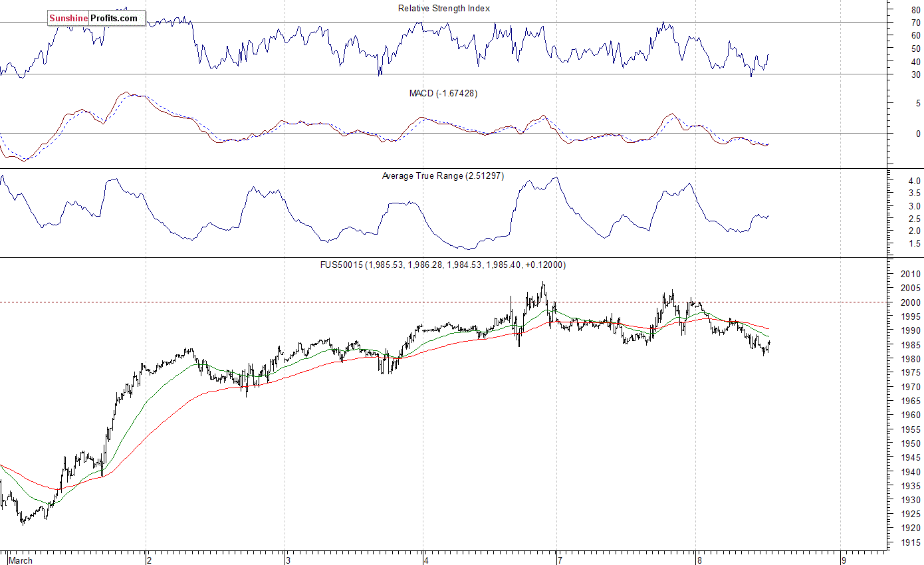Click the 1925 price axis label
Screen dimensions: 924x565
coord(911,514)
